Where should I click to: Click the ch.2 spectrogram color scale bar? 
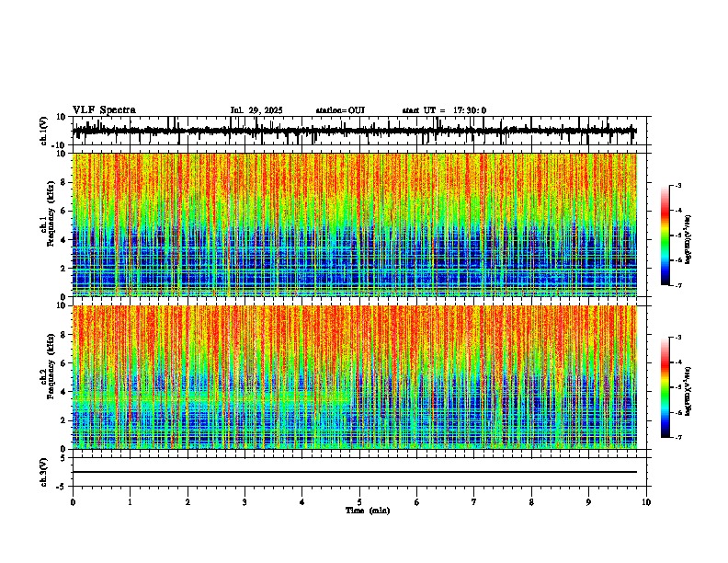[x=665, y=387]
